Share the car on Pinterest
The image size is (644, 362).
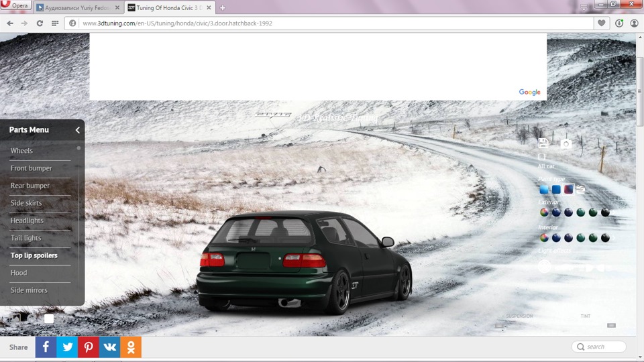coord(89,347)
